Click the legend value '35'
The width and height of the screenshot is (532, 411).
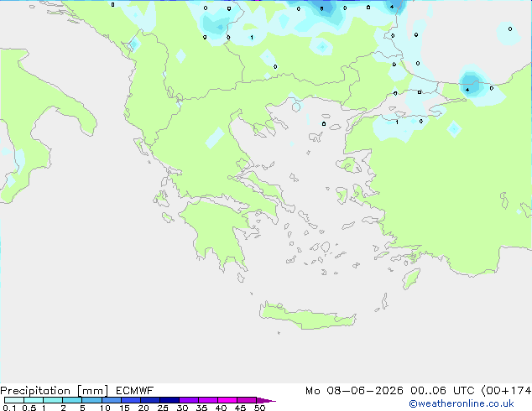coord(201,408)
